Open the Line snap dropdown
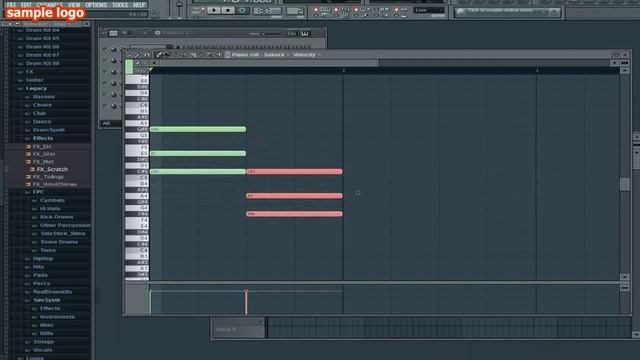The height and width of the screenshot is (360, 640). click(429, 10)
